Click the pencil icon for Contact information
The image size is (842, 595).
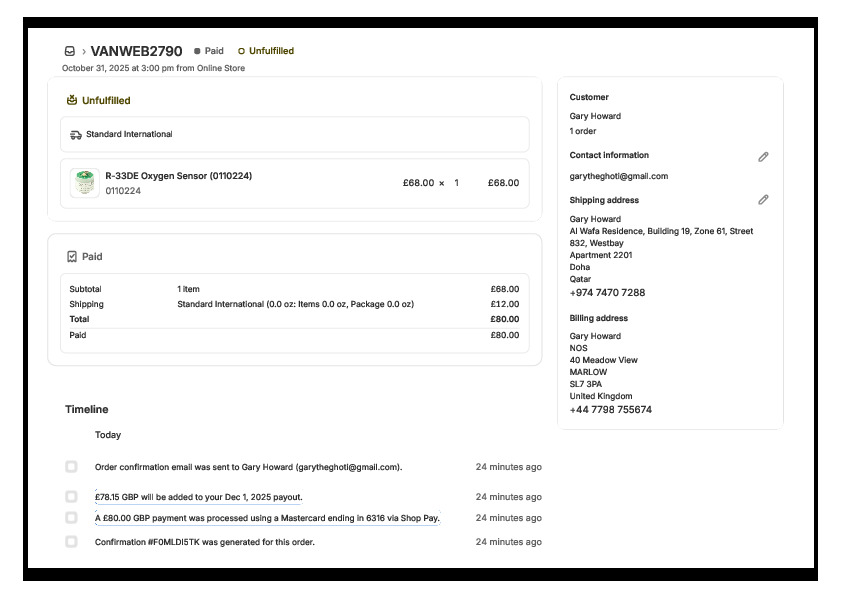pos(763,157)
